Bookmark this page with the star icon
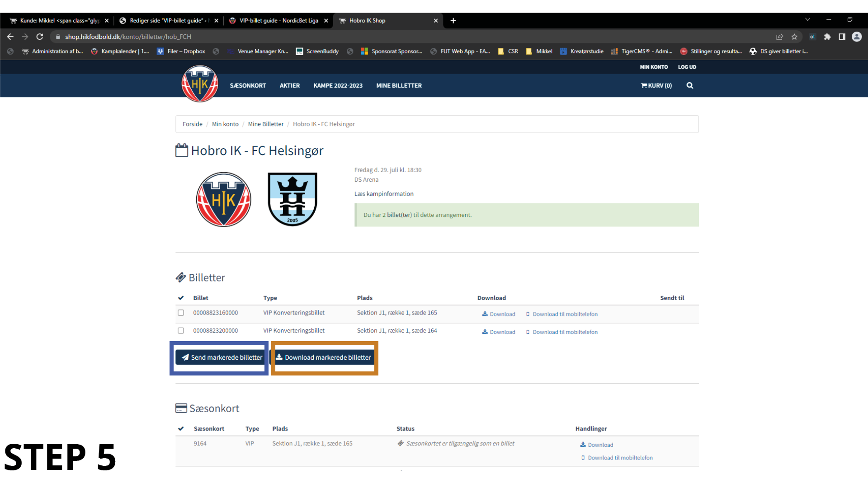868x488 pixels. click(794, 37)
